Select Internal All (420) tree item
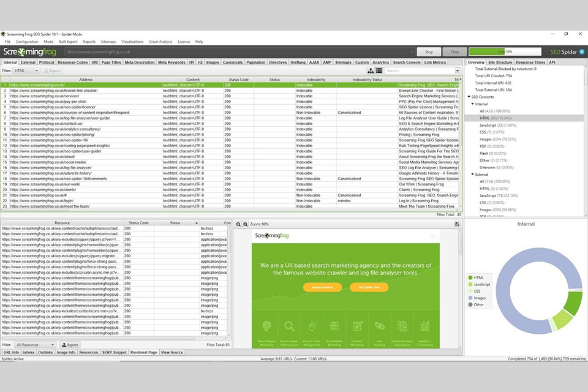588x392 pixels. tap(495, 111)
